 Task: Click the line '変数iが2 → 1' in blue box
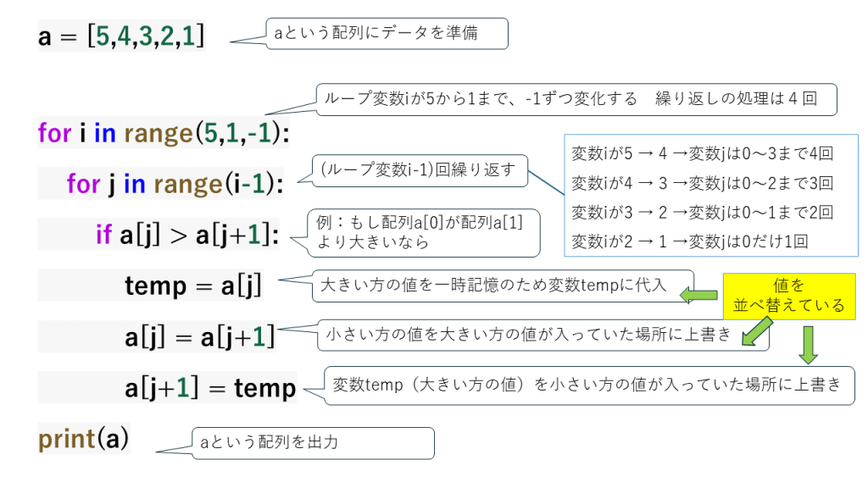point(689,240)
